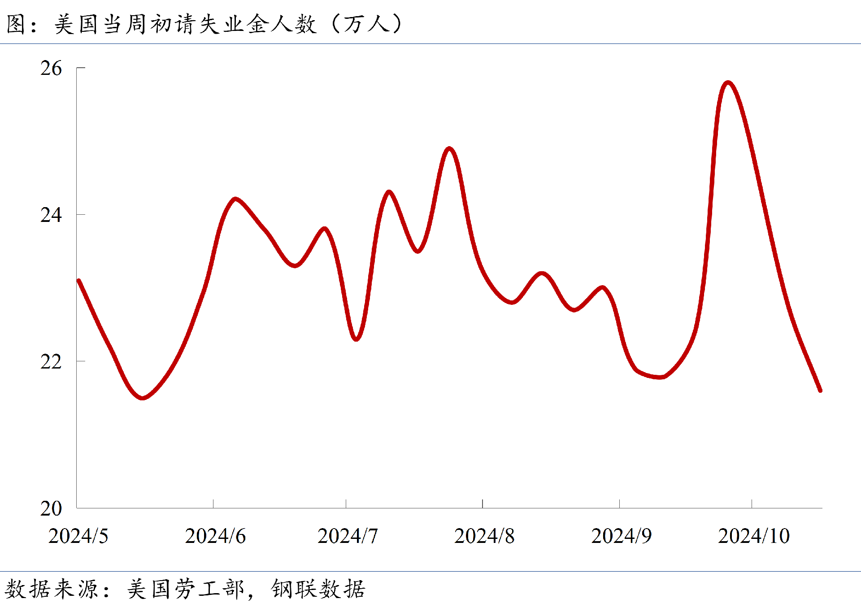This screenshot has width=861, height=616.
Task: Click the x-axis label 2024/10
Action: [753, 536]
